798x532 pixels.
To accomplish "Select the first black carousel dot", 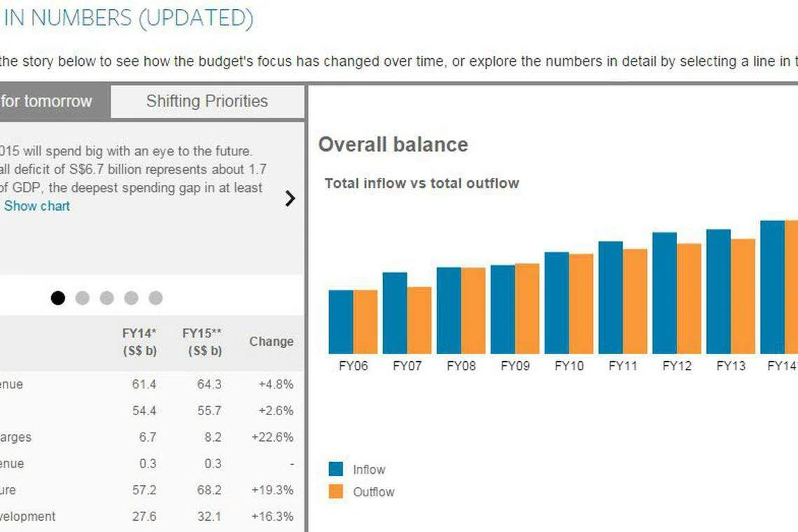I will [58, 298].
